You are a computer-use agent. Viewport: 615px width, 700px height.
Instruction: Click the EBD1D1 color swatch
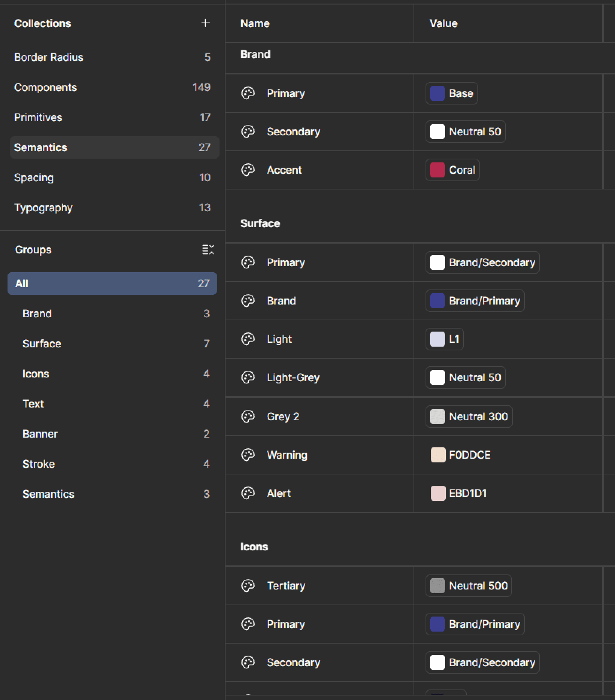[438, 493]
